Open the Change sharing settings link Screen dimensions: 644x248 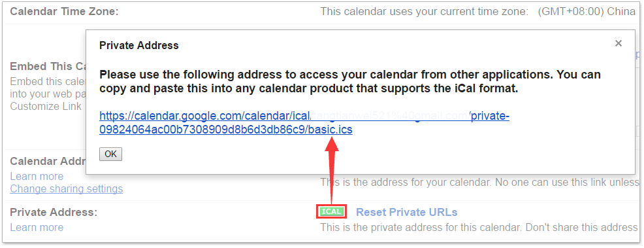(66, 188)
